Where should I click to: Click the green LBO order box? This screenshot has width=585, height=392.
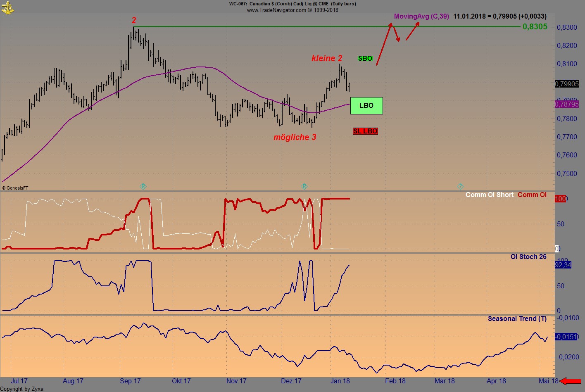pos(366,105)
